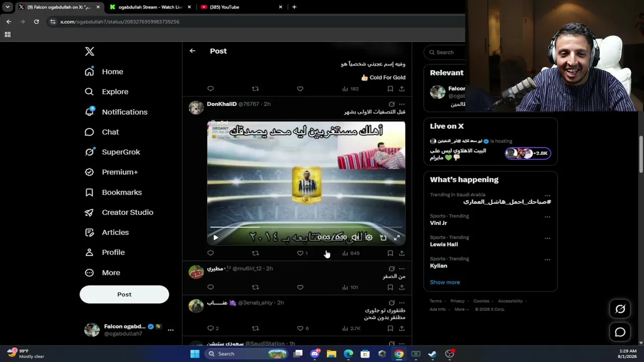Open the floating chat messages button
Image resolution: width=644 pixels, height=362 pixels.
point(620,332)
